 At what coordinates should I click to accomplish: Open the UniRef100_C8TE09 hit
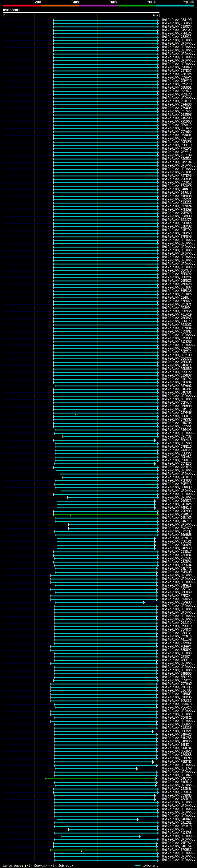point(176,769)
